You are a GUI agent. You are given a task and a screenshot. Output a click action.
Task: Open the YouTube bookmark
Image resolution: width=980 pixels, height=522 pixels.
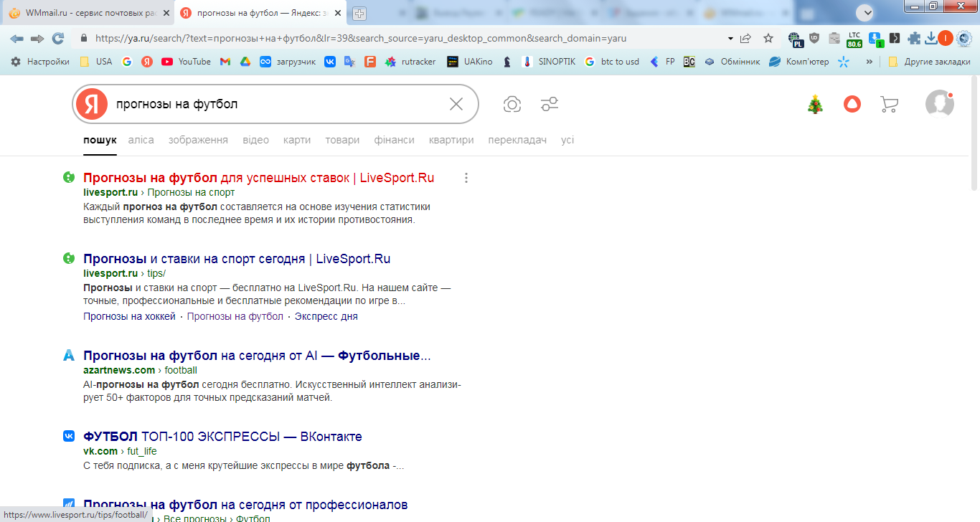click(186, 62)
